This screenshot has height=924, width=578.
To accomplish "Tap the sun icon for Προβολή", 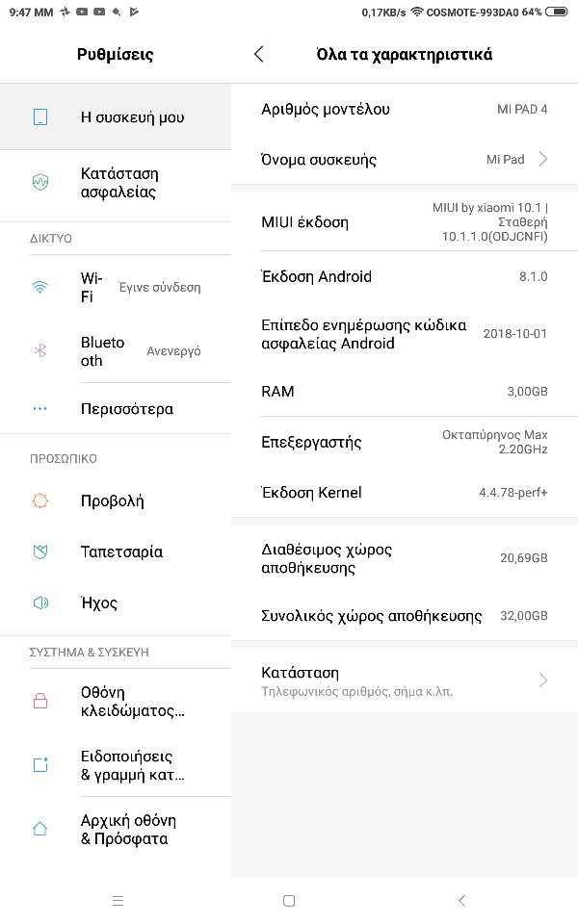I will pyautogui.click(x=40, y=500).
